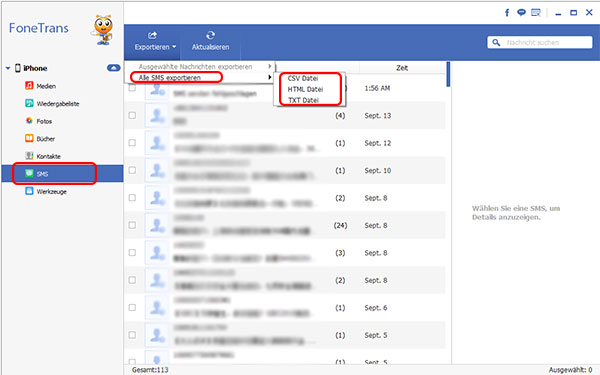Click the Gesamt:113 status text
600x375 pixels.
(150, 370)
